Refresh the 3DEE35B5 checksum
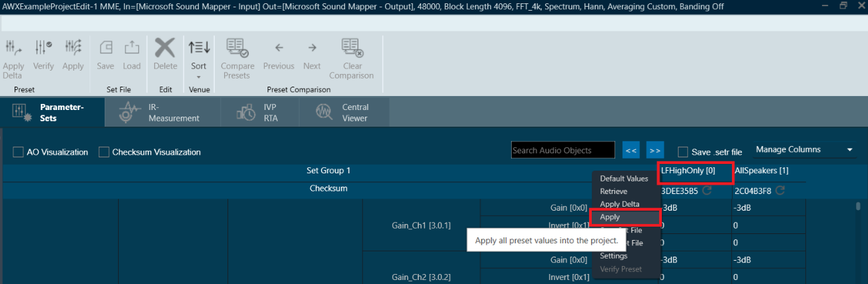The width and height of the screenshot is (868, 284). click(707, 191)
